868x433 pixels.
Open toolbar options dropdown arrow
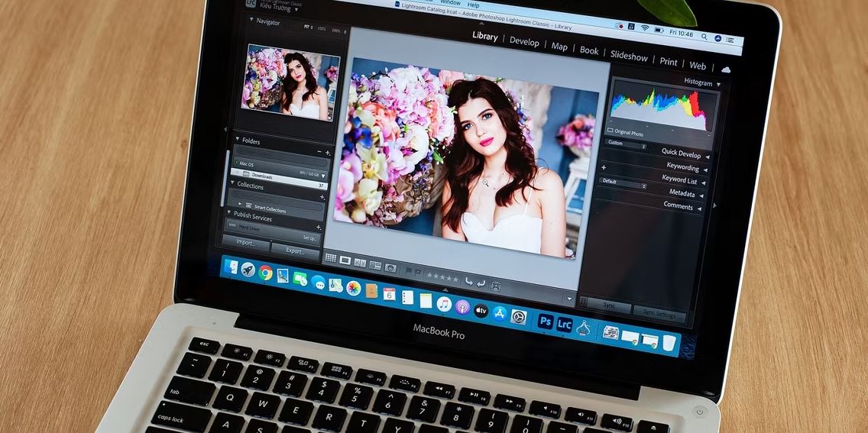pos(571,298)
